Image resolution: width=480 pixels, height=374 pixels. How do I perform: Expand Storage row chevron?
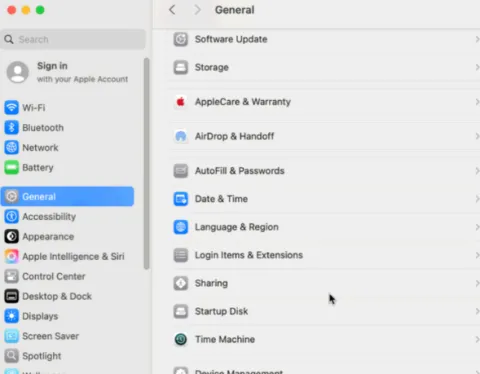[x=477, y=67]
